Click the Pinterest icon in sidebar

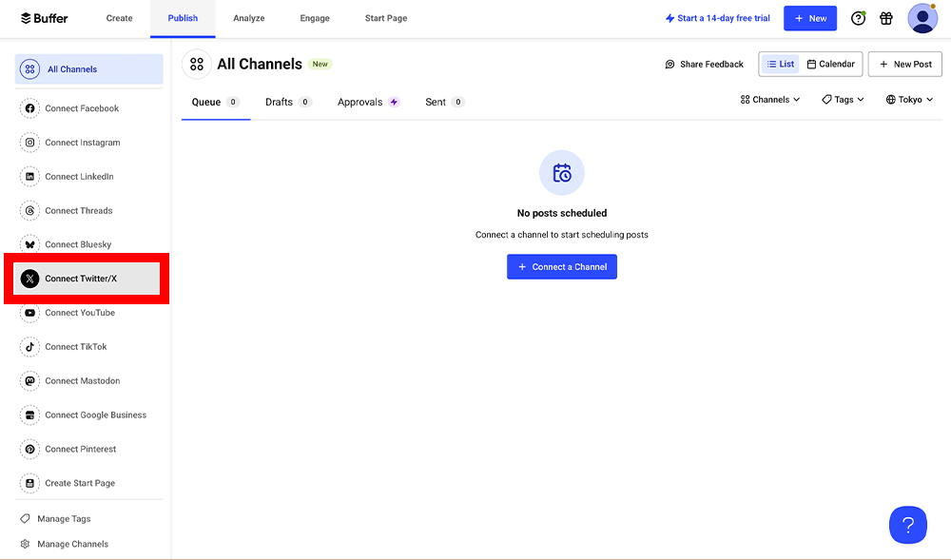click(29, 449)
